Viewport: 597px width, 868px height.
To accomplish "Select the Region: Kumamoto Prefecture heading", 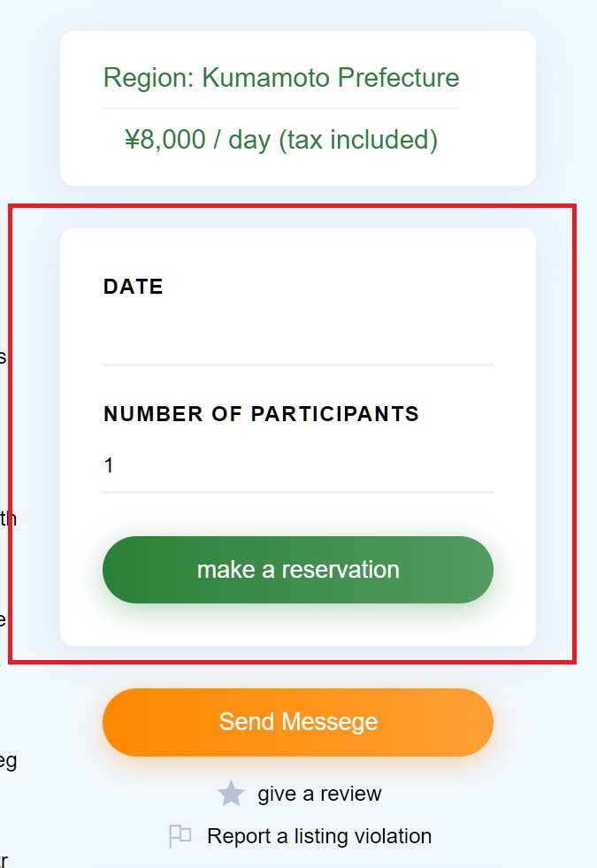I will pos(281,78).
